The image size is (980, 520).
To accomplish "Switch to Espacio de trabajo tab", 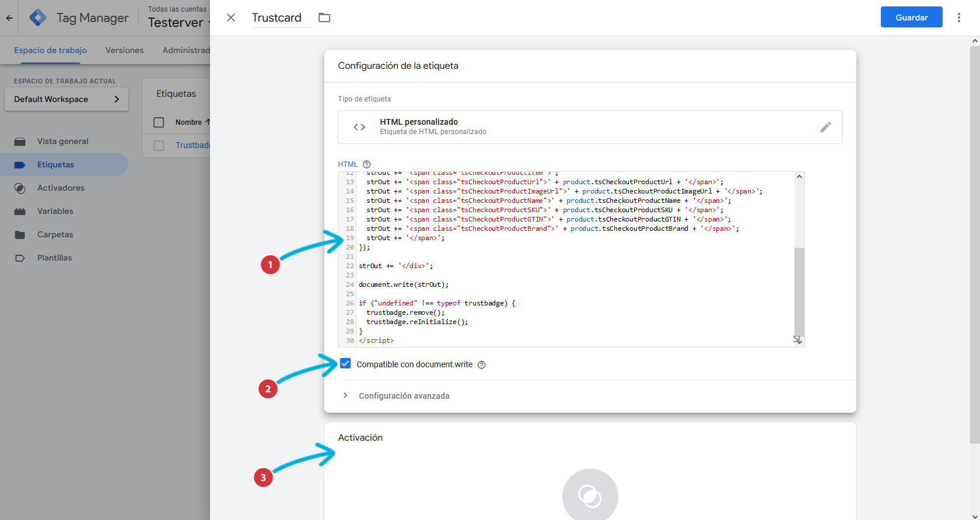I will (x=50, y=50).
